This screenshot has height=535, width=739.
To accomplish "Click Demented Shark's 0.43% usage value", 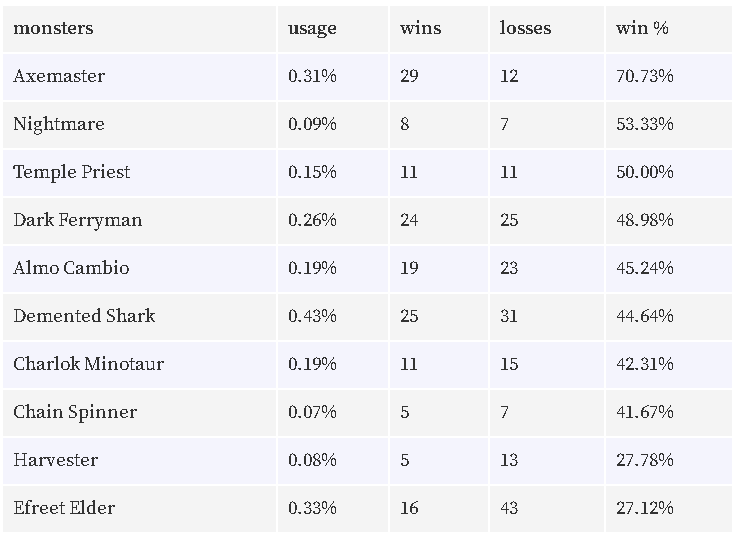I will click(312, 316).
